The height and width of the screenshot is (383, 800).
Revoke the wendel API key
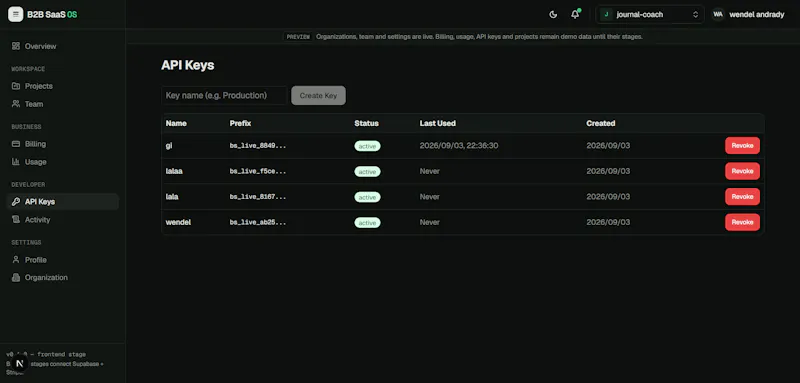[742, 222]
